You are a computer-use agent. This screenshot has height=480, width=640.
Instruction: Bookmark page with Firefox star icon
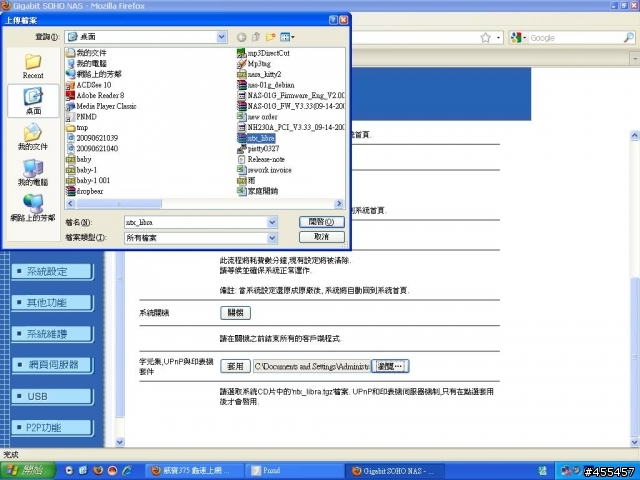tap(485, 38)
